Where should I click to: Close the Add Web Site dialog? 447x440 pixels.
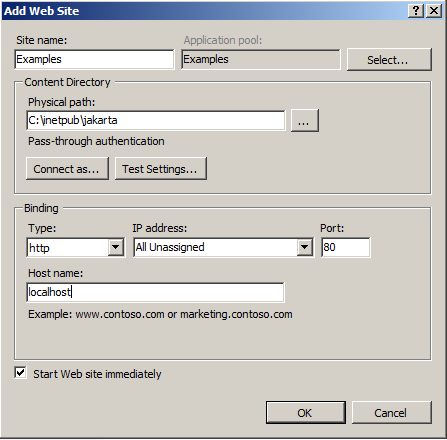pos(434,11)
